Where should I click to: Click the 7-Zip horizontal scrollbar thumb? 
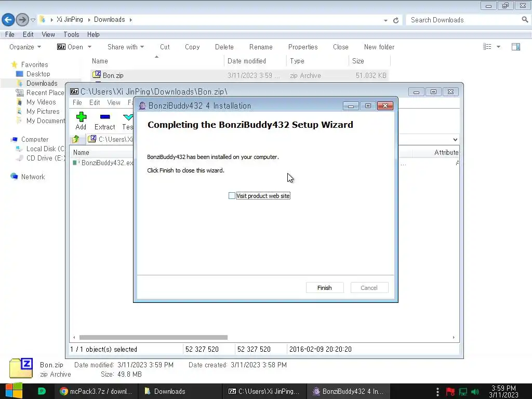(x=153, y=337)
